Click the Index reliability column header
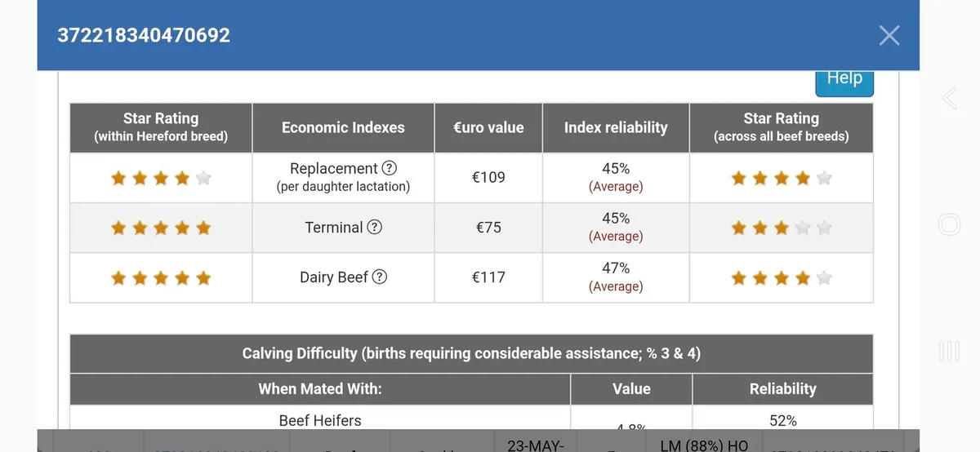Image resolution: width=980 pixels, height=452 pixels. [616, 127]
